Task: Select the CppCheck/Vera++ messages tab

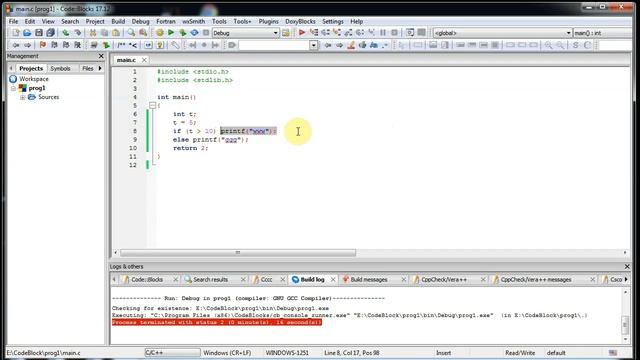Action: 536,280
